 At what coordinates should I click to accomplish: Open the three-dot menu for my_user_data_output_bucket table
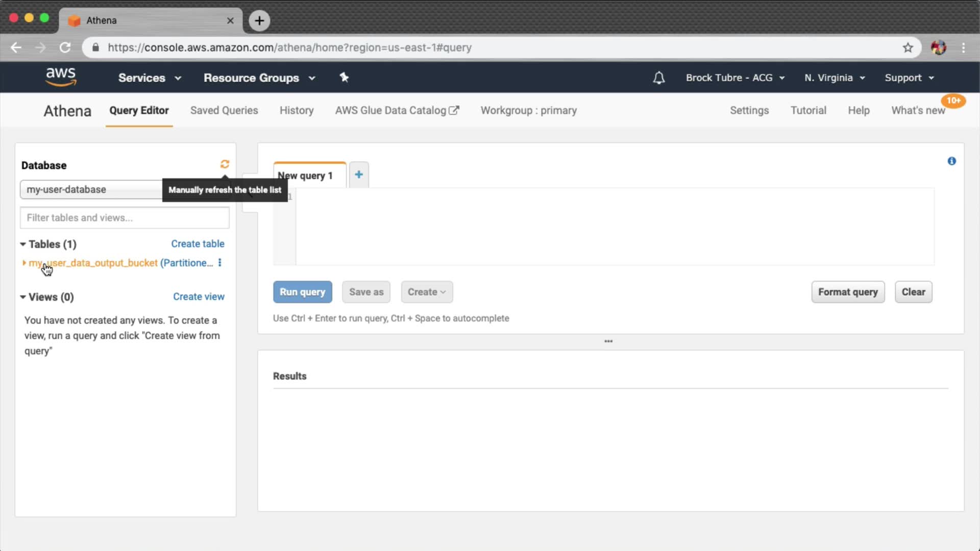pos(220,263)
